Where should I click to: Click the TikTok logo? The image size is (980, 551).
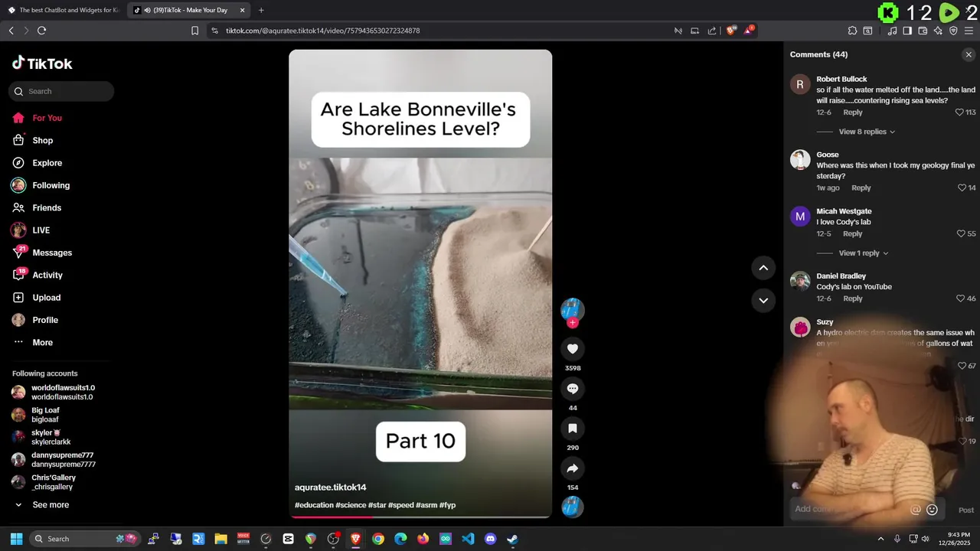click(x=42, y=64)
